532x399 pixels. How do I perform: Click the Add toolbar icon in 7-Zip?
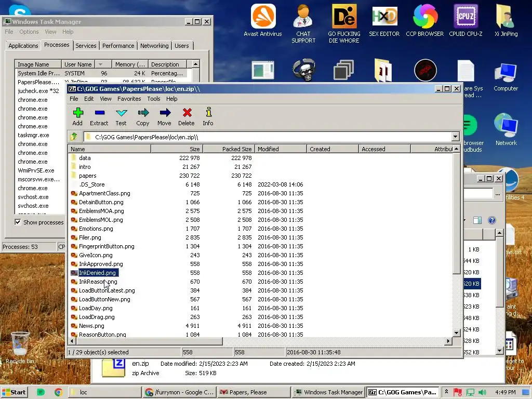pos(78,116)
